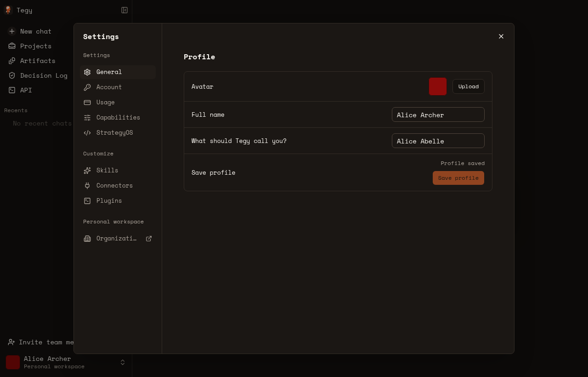This screenshot has width=588, height=377.
Task: Open Projects in the sidebar
Action: pyautogui.click(x=36, y=46)
